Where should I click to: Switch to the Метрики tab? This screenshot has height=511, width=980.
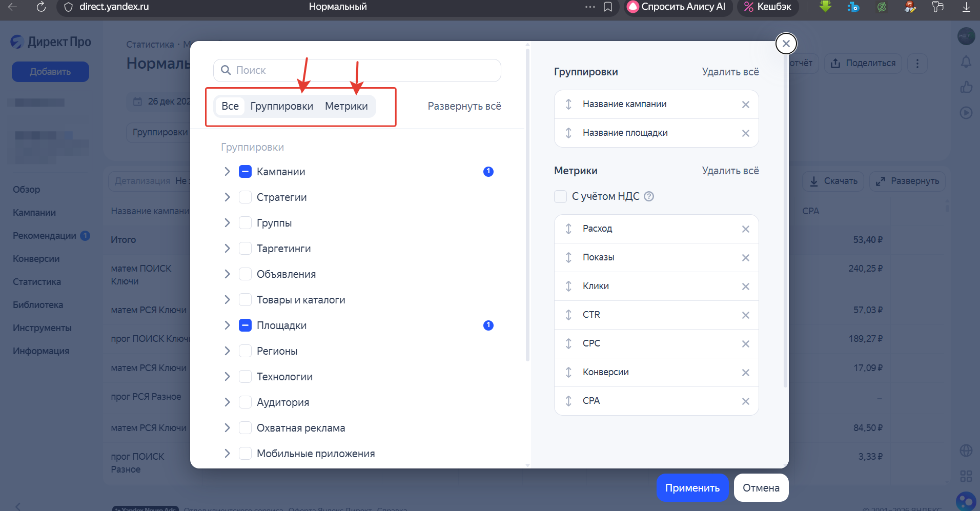346,106
